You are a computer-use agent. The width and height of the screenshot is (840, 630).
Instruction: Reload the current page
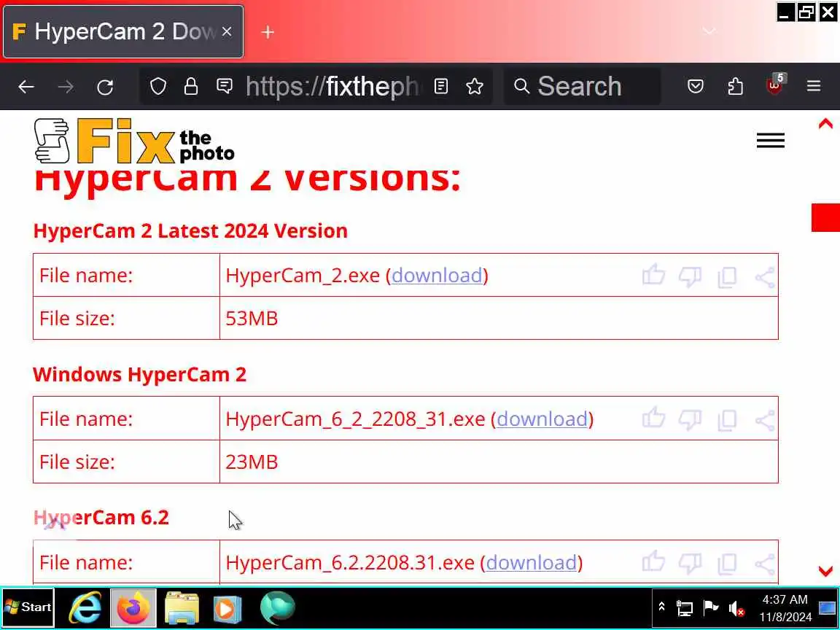pos(105,87)
